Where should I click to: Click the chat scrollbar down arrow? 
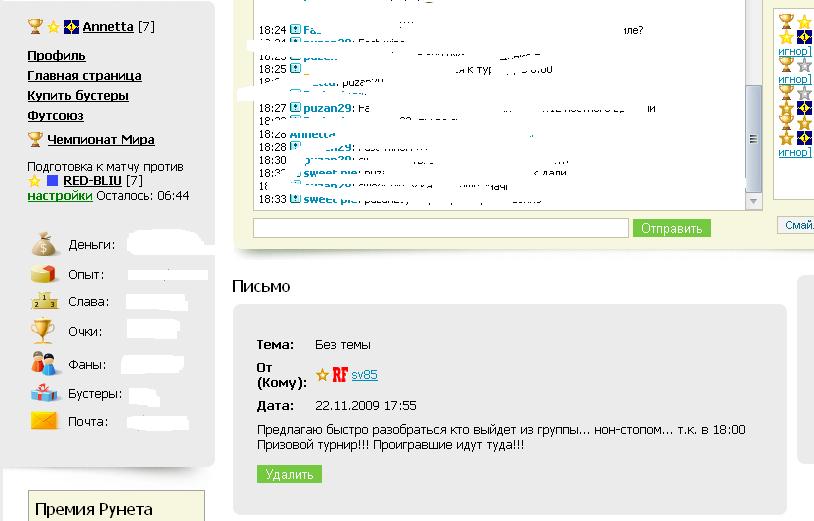[x=754, y=201]
